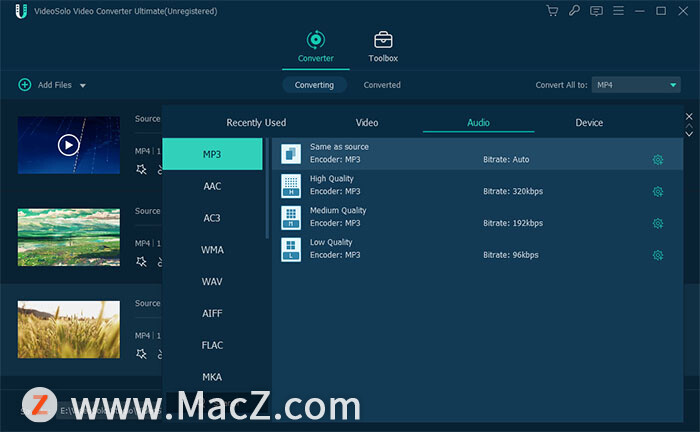This screenshot has width=700, height=432.
Task: Click the key register icon
Action: 574,10
